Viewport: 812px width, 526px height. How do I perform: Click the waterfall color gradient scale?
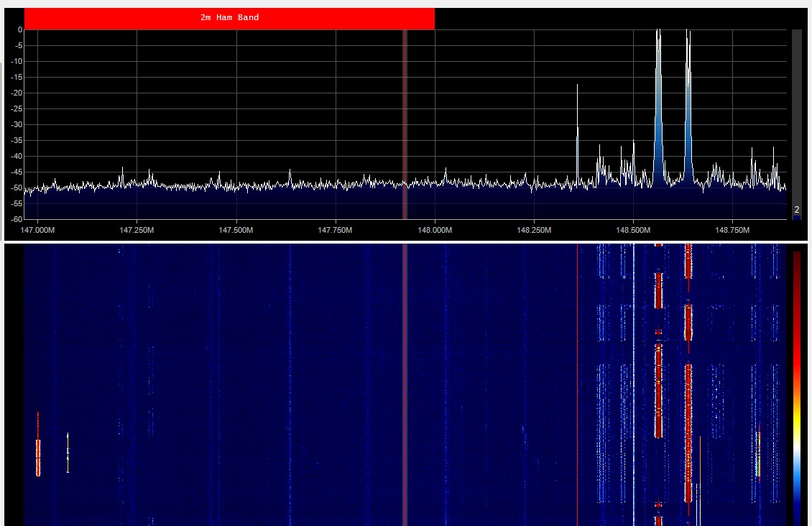pyautogui.click(x=797, y=381)
